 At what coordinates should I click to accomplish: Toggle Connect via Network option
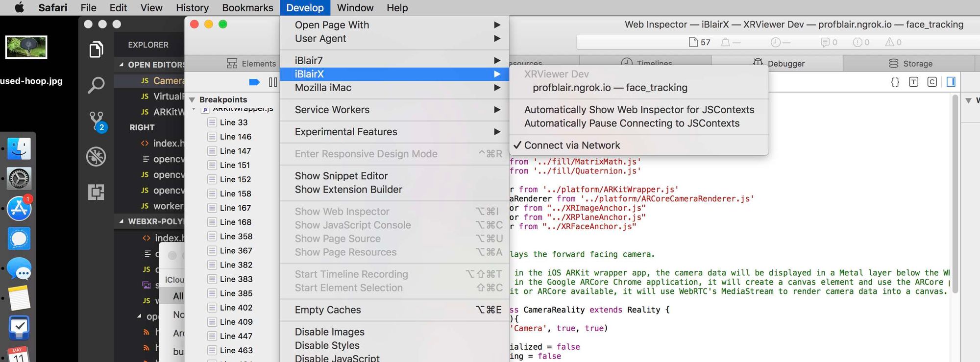click(x=638, y=145)
